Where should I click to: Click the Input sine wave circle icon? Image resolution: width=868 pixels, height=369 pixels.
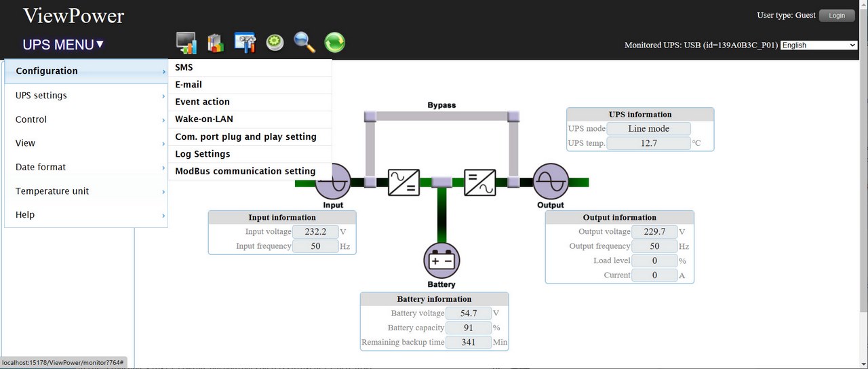333,182
